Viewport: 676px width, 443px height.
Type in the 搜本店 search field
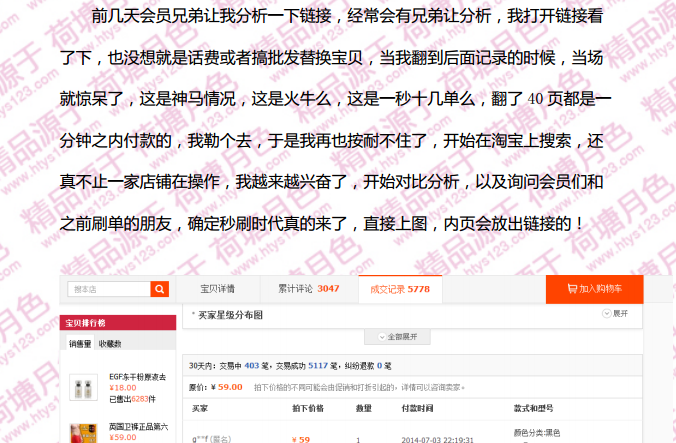coord(109,289)
